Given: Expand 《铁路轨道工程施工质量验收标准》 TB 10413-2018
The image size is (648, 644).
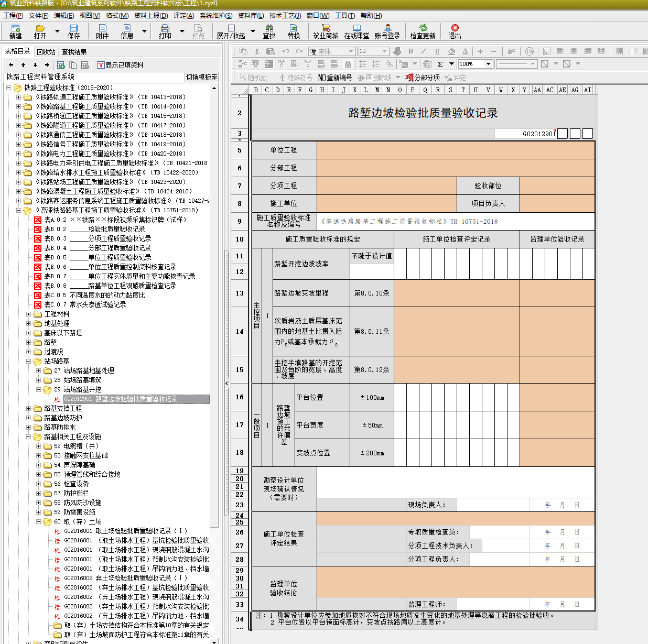Looking at the screenshot, I should click(x=19, y=97).
